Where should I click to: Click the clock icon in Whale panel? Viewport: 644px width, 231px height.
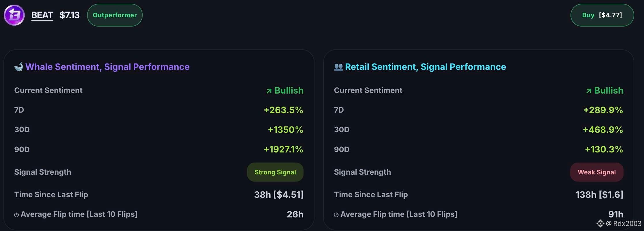point(16,215)
